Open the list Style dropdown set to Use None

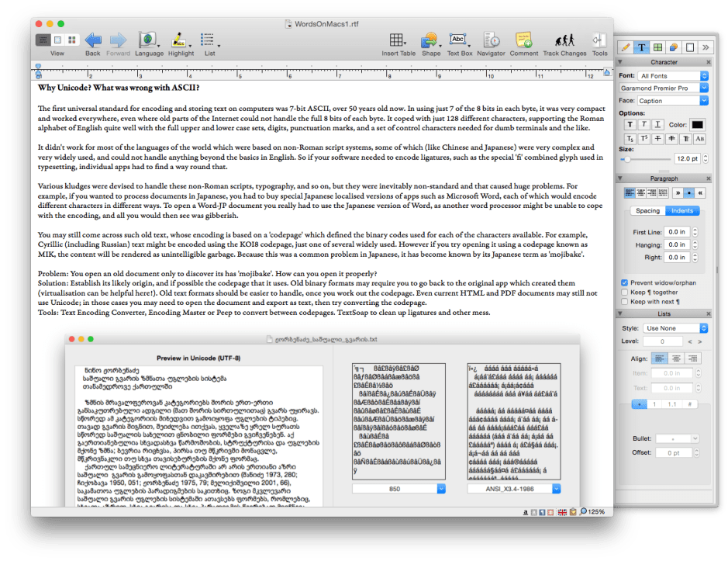coord(675,327)
